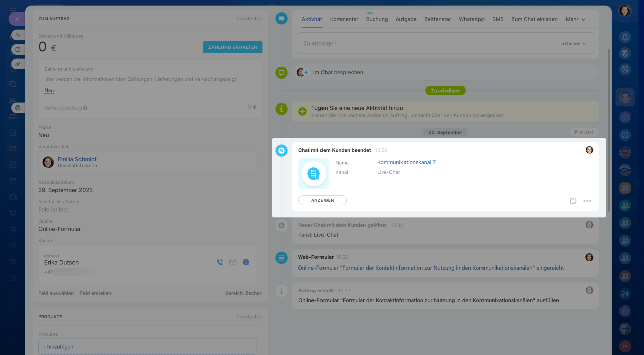Switch to the Kommentar tab
This screenshot has height=355, width=644.
point(344,19)
